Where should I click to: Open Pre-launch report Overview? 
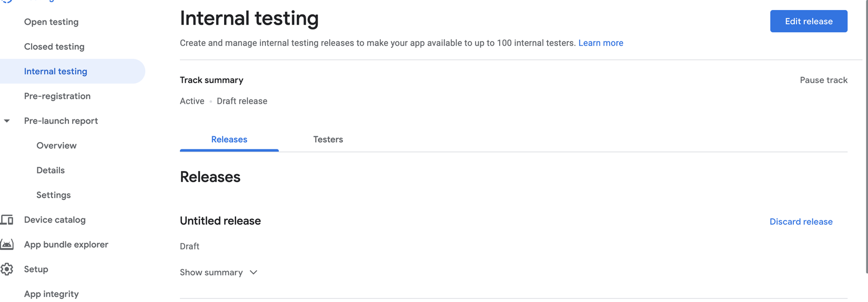click(56, 146)
